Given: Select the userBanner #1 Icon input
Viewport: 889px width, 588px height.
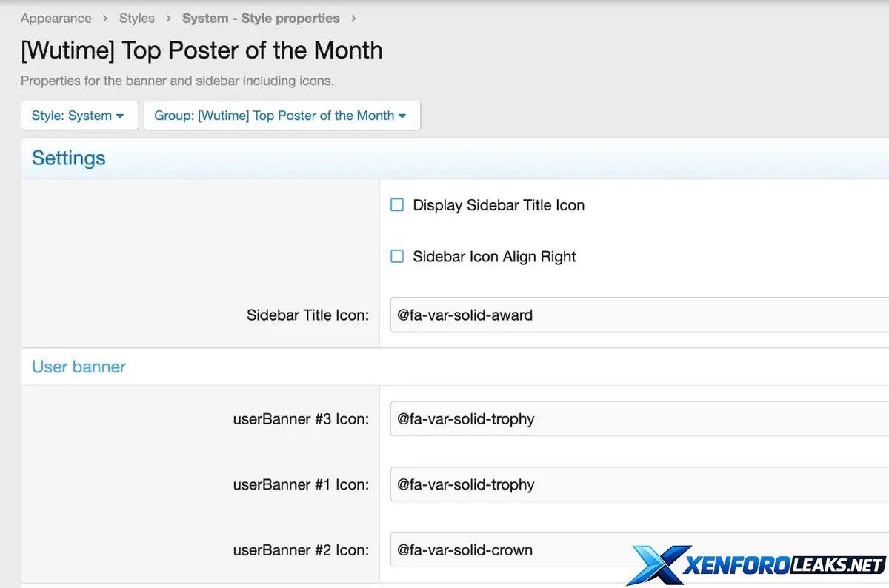Looking at the screenshot, I should tap(637, 484).
